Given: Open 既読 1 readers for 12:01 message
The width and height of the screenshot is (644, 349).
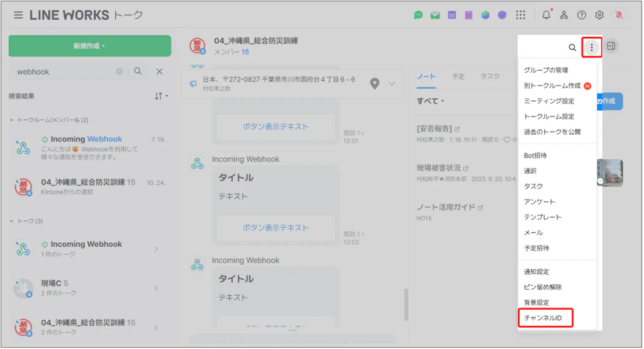Looking at the screenshot, I should [x=354, y=133].
